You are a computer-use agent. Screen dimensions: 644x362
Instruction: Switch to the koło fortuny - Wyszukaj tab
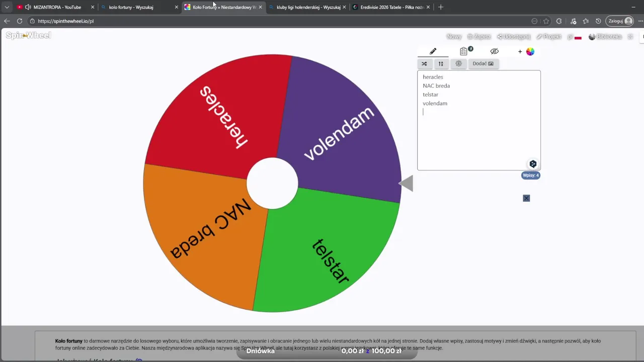click(131, 7)
